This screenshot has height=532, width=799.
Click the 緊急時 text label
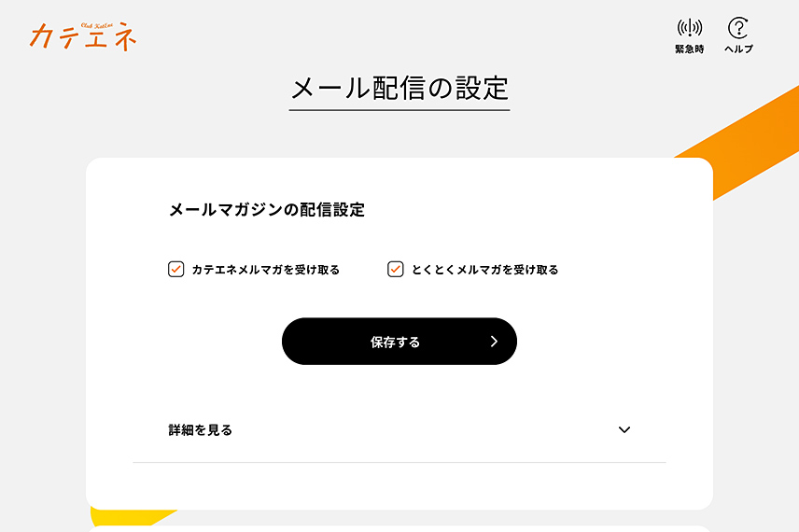[x=690, y=49]
